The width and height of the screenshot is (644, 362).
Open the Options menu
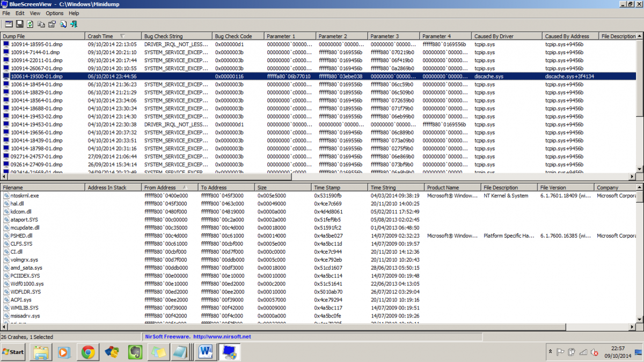(55, 13)
